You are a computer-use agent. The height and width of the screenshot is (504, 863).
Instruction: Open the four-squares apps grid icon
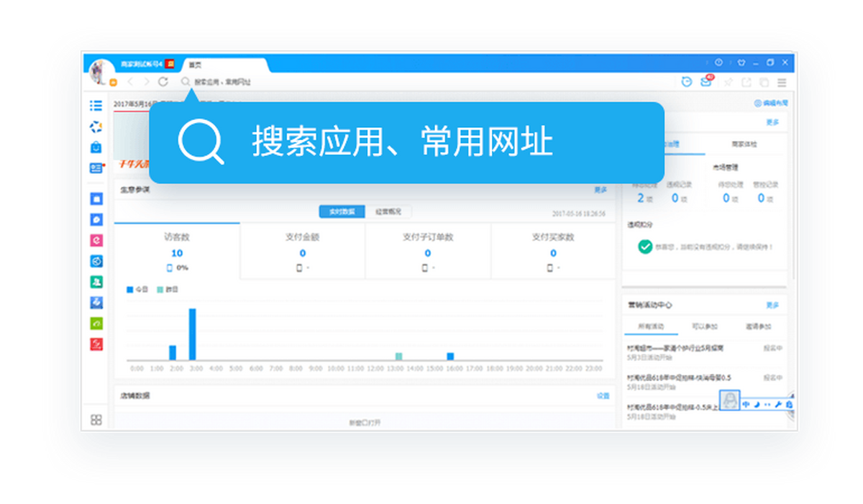(96, 419)
